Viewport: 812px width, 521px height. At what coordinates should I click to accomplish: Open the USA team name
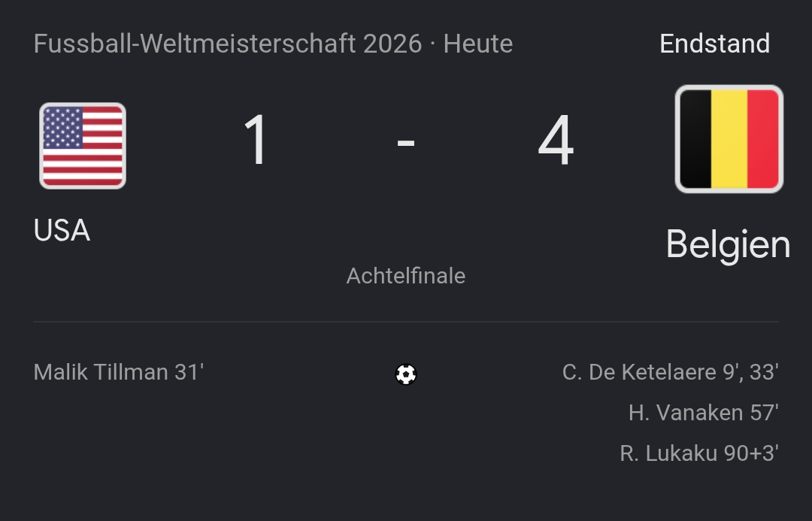point(62,230)
